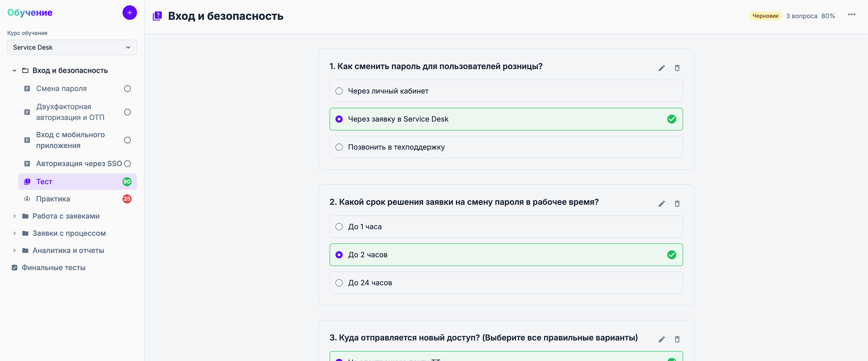Click the 'Вход и безопасность' page heading
Viewport: 868px width, 361px height.
[x=226, y=16]
